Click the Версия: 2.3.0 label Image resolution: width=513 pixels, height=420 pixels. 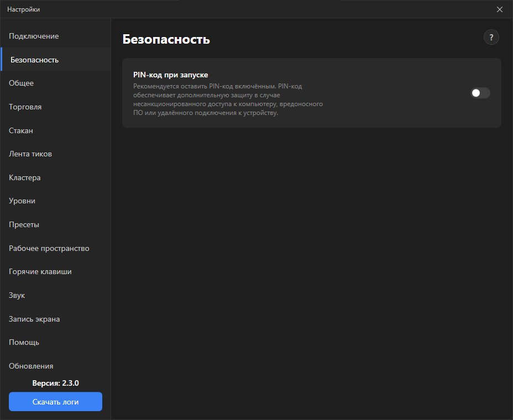pyautogui.click(x=56, y=383)
